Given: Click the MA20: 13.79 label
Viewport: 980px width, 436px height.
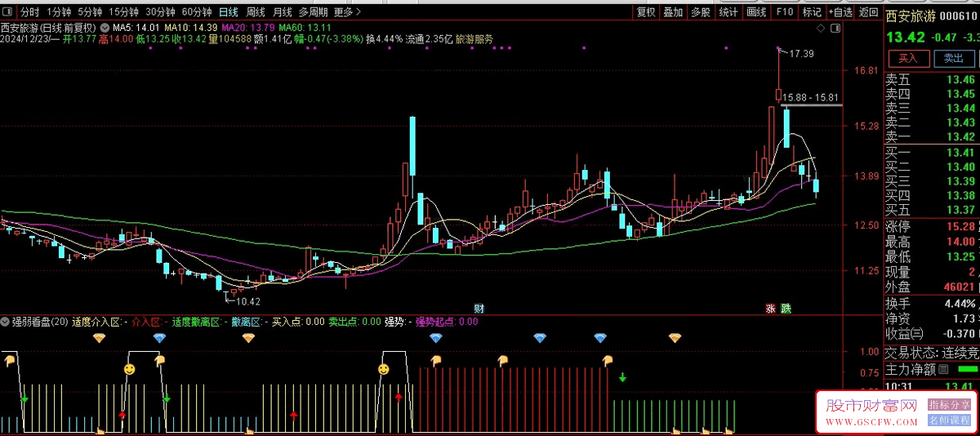Looking at the screenshot, I should 248,28.
